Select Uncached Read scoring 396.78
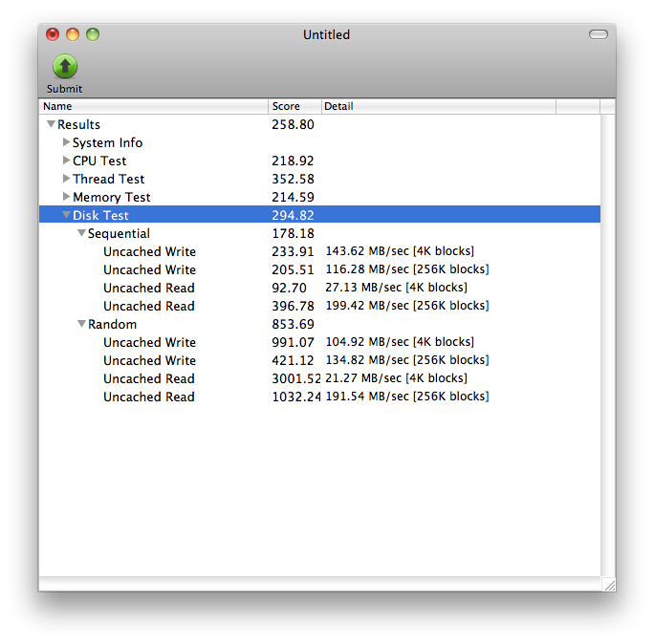This screenshot has height=644, width=654. (x=149, y=306)
